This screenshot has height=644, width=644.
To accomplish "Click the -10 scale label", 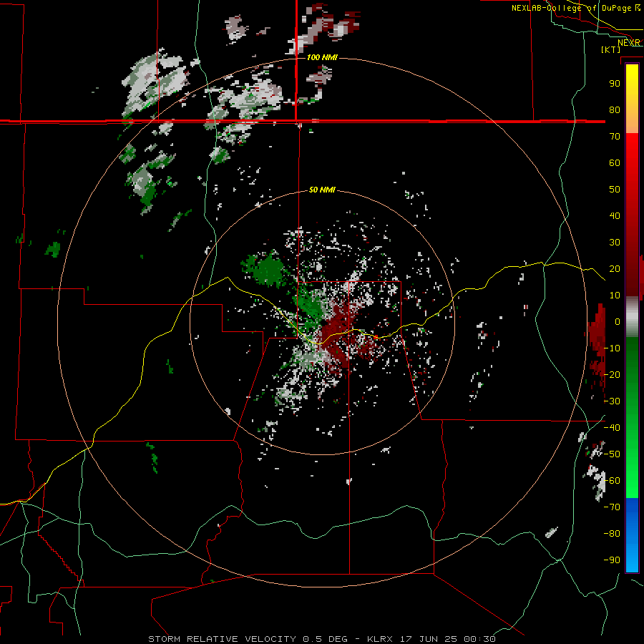I will pos(612,348).
